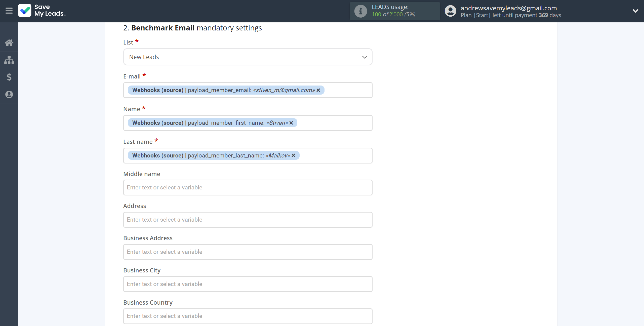Remove the payload_member_last_name variable tag
Image resolution: width=644 pixels, height=326 pixels.
point(294,156)
